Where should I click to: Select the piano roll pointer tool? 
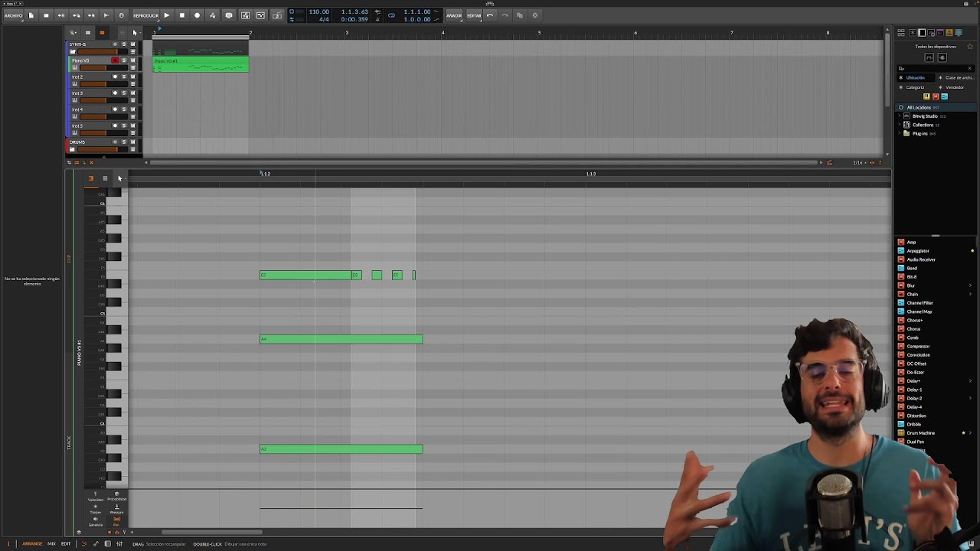119,178
